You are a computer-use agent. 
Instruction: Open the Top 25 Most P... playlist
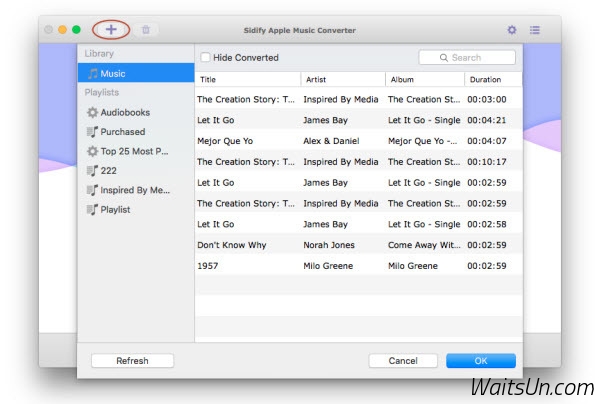pyautogui.click(x=134, y=152)
